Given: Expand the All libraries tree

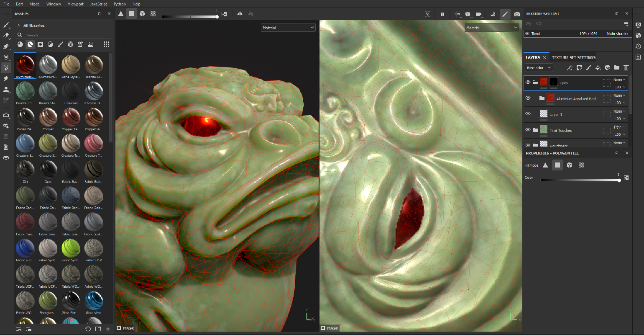Looking at the screenshot, I should (x=19, y=26).
